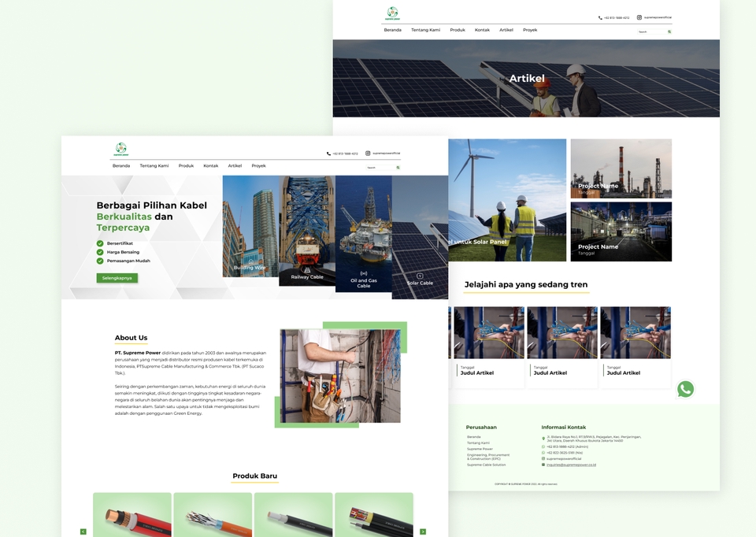Viewport: 756px width, 537px height.
Task: Select Produk in the Artikel page navigation
Action: [x=458, y=30]
